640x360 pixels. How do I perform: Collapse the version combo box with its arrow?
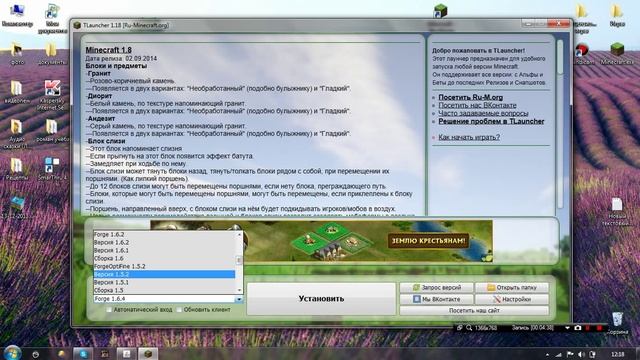(239, 299)
